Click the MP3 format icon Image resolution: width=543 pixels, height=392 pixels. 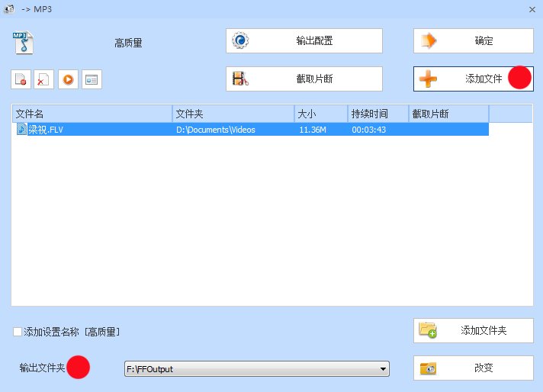coord(23,43)
